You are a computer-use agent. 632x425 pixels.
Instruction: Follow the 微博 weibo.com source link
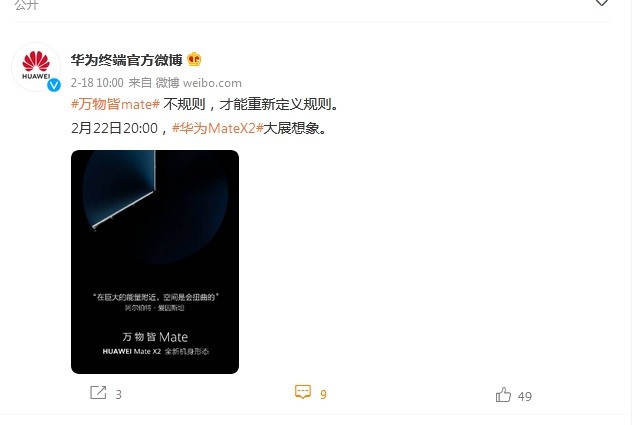199,83
